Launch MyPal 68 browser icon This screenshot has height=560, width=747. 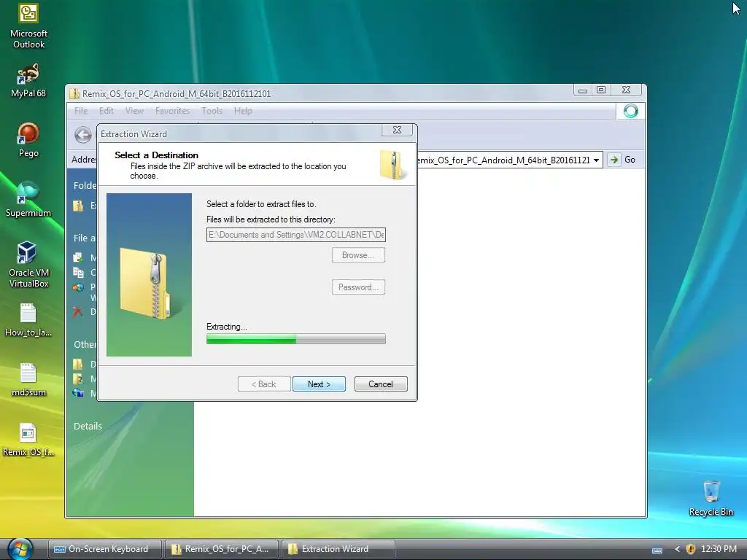point(28,80)
